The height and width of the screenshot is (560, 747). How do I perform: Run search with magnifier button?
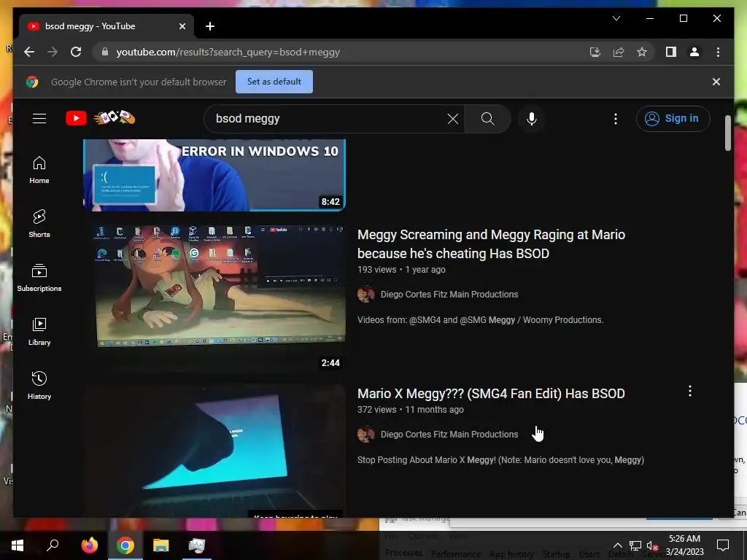[487, 119]
